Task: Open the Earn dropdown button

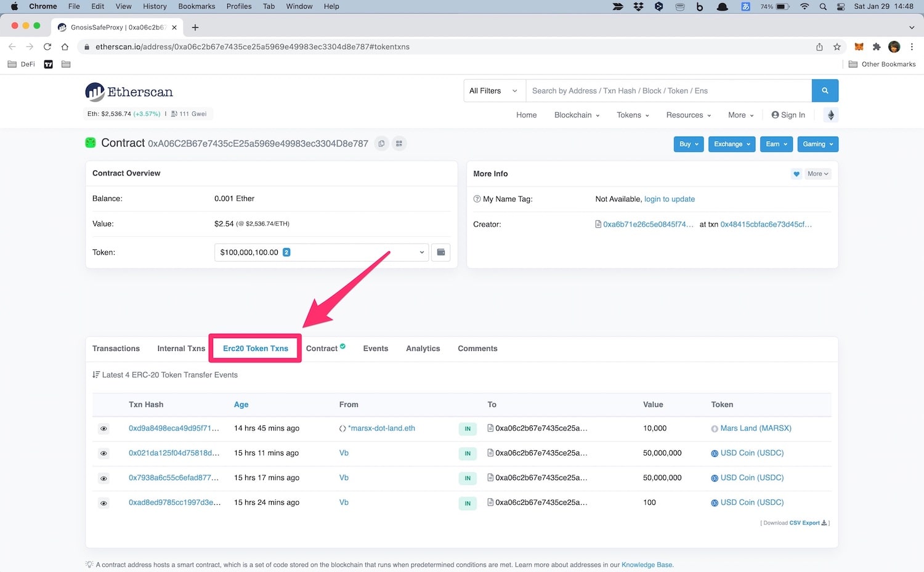Action: point(776,144)
